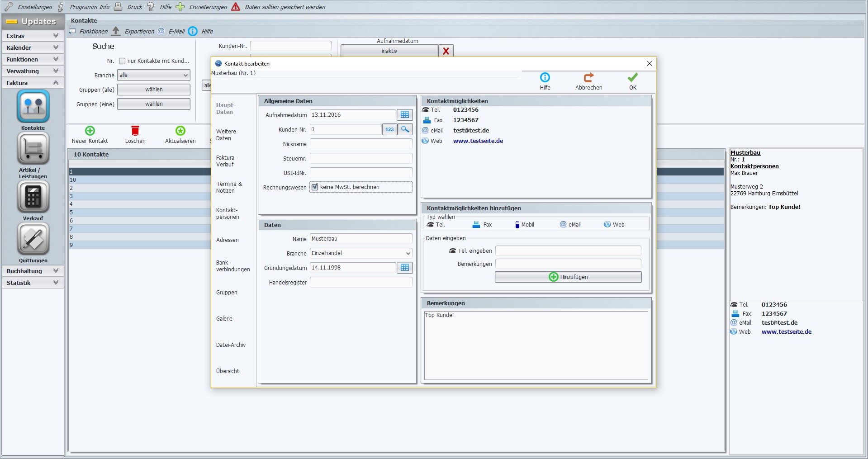Toggle the inaktiv button under Aufnahmedatum
The image size is (868, 459).
389,51
